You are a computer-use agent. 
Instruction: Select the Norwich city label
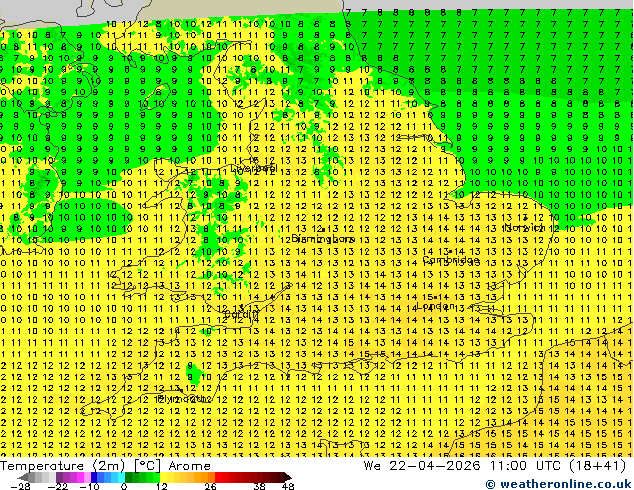click(524, 226)
